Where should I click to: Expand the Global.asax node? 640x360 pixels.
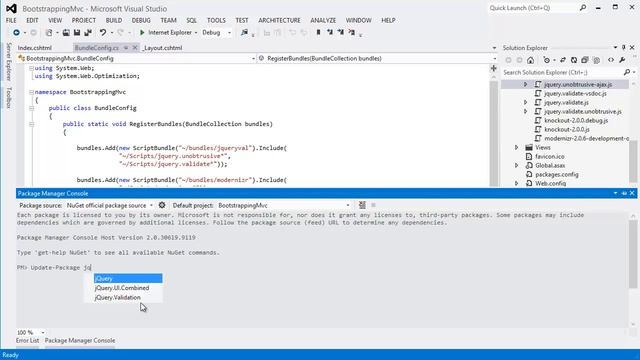click(517, 165)
